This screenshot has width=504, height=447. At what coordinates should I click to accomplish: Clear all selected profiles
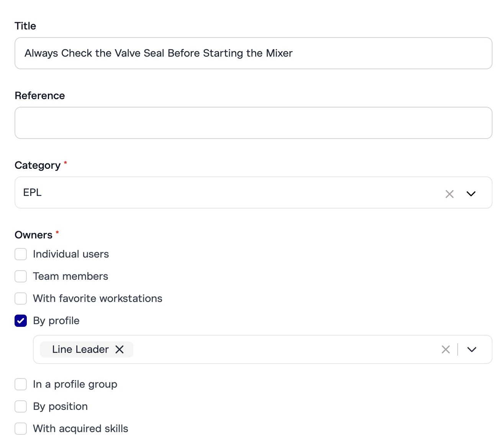(x=445, y=349)
